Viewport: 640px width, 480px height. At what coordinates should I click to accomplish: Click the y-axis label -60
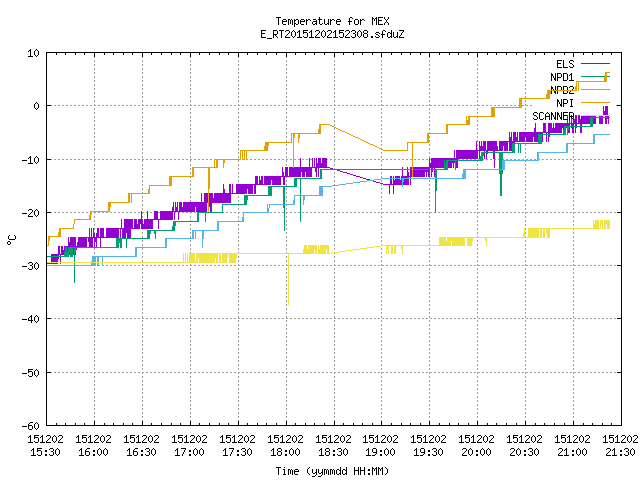(31, 426)
